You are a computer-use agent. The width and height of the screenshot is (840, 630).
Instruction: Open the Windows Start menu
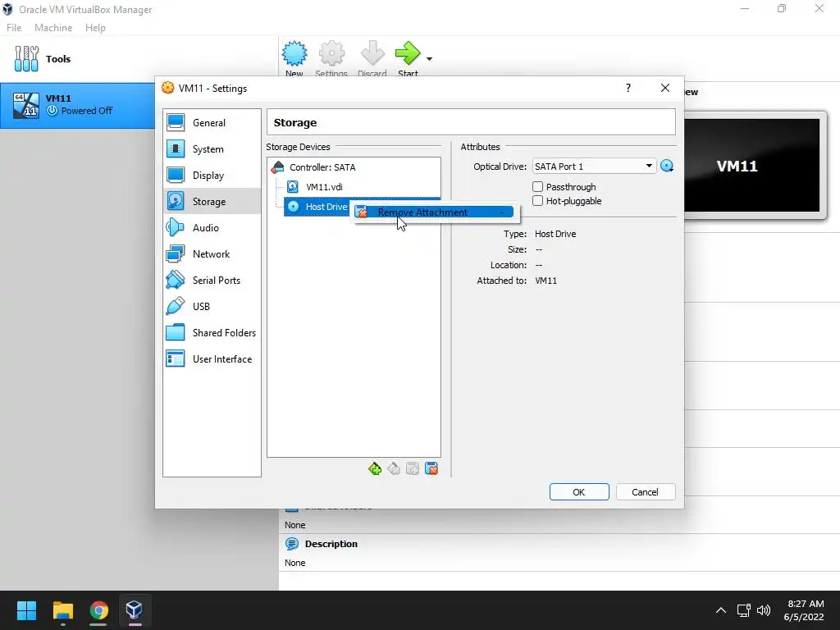(x=26, y=610)
